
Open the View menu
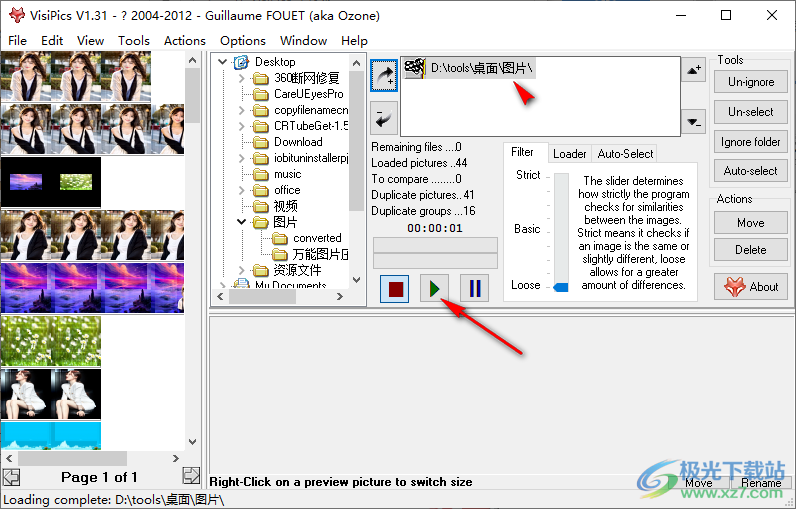(90, 41)
